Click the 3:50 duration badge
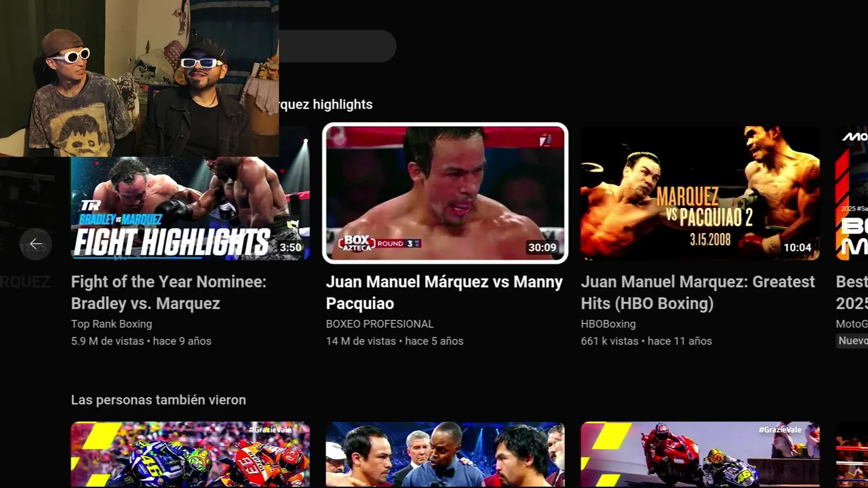 290,247
